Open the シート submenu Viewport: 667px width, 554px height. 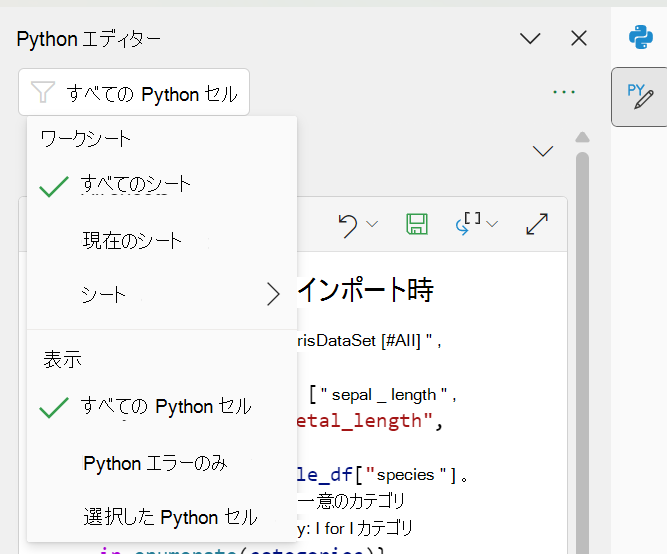[162, 294]
